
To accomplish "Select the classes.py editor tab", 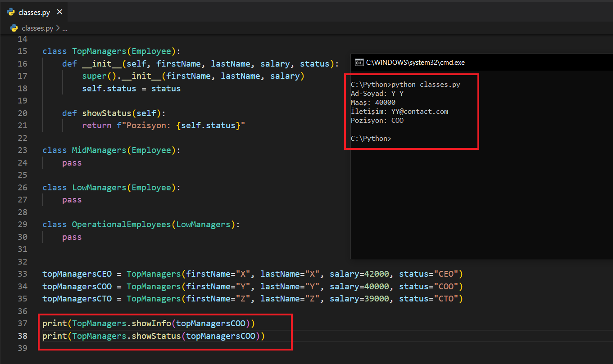I will pos(34,13).
